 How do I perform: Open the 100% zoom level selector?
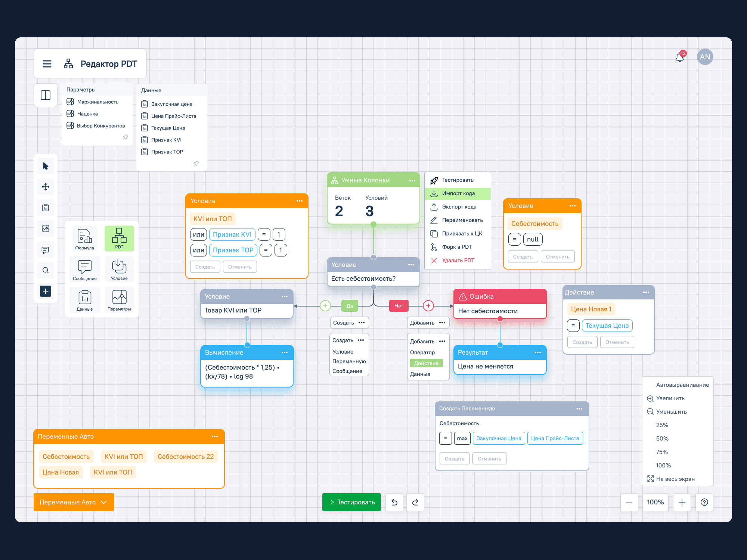point(655,502)
